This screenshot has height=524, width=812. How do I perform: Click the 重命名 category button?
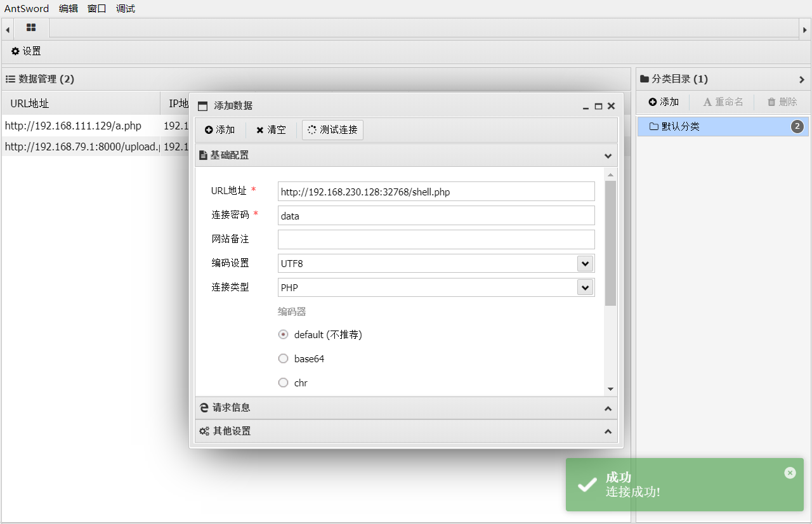tap(723, 102)
